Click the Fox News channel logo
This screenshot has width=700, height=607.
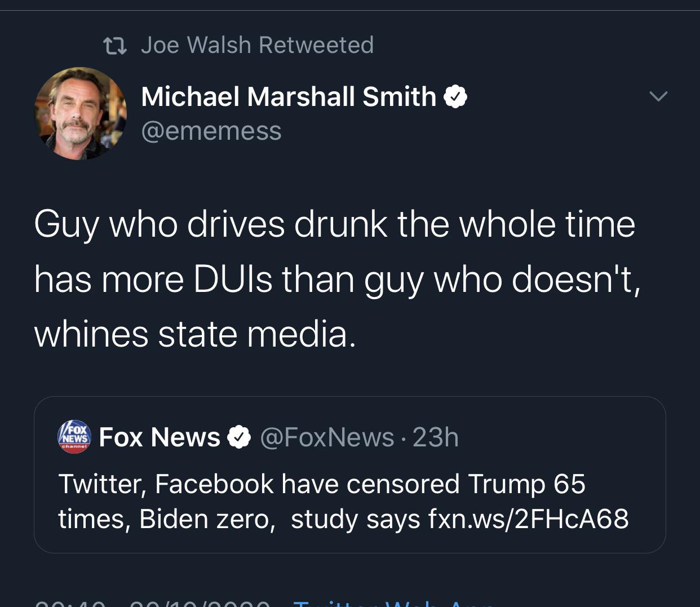pyautogui.click(x=74, y=437)
